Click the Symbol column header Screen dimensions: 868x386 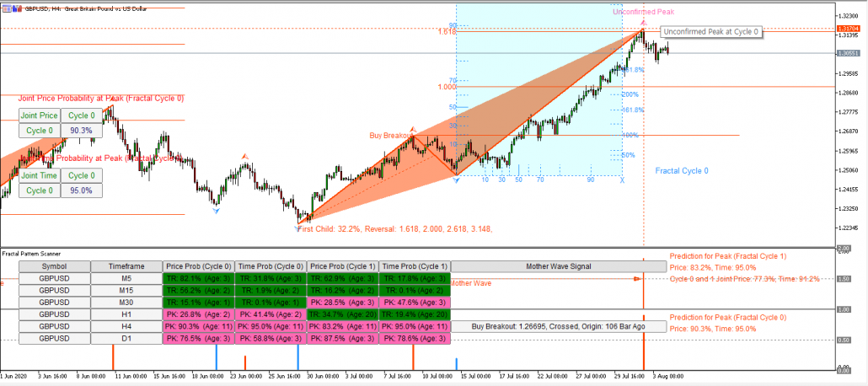point(54,265)
